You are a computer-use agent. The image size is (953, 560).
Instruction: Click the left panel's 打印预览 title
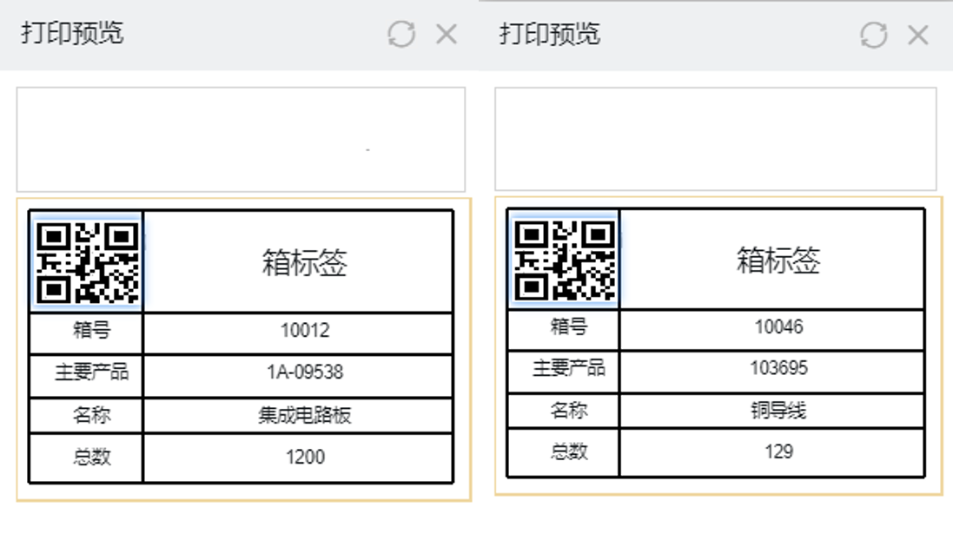click(72, 33)
